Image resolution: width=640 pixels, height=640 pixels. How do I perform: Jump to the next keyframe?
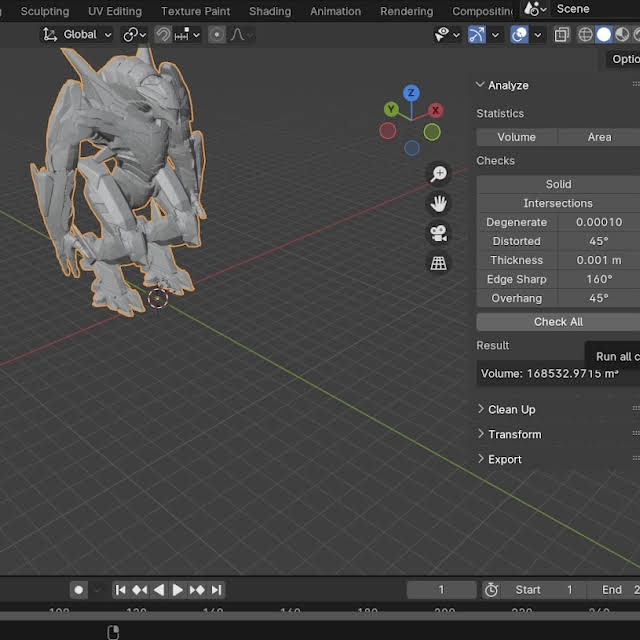point(197,590)
